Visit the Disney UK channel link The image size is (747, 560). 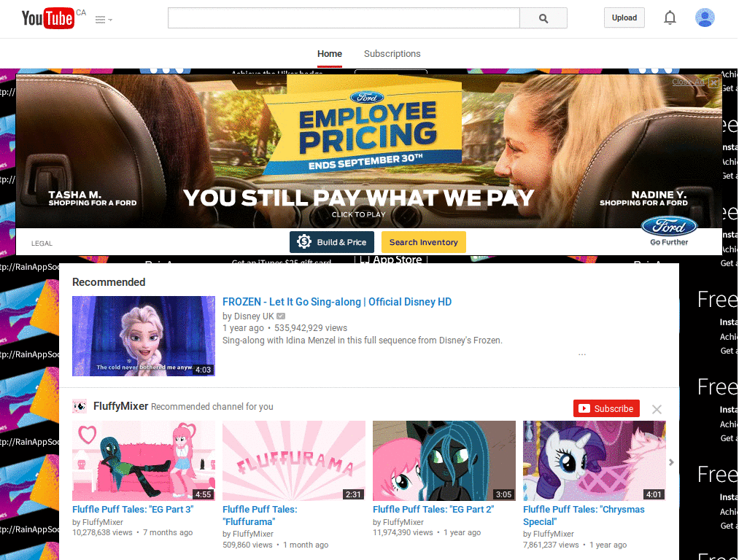click(x=254, y=316)
